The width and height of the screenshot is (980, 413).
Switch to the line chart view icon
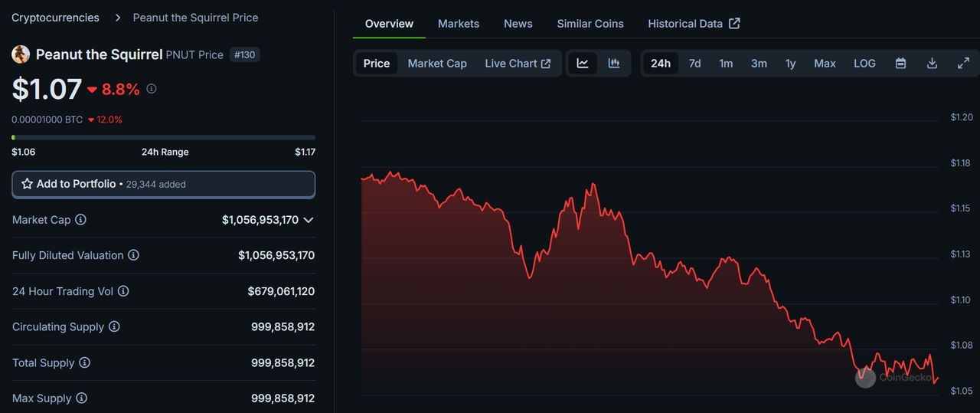tap(583, 64)
